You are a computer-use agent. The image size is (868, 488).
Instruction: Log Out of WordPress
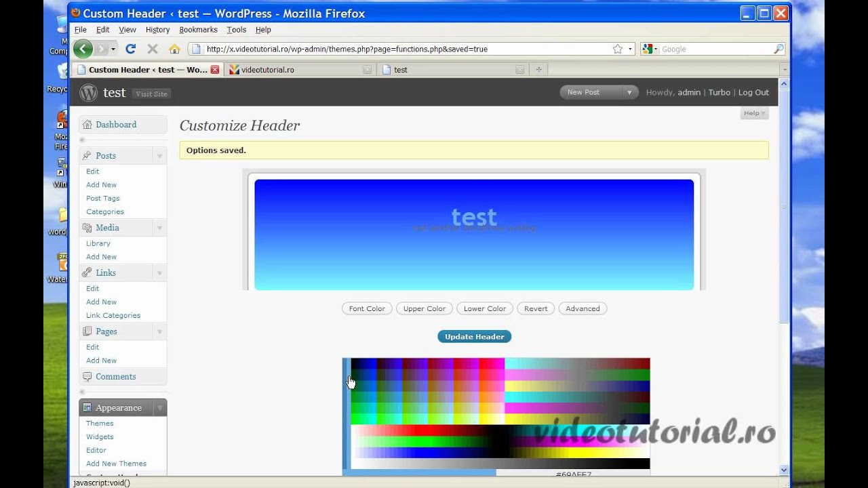753,92
